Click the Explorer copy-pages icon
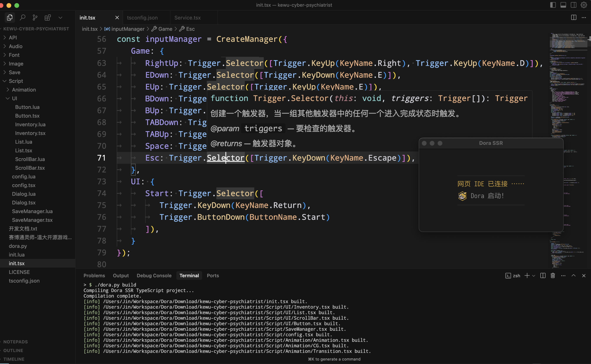The image size is (591, 364). tap(10, 17)
